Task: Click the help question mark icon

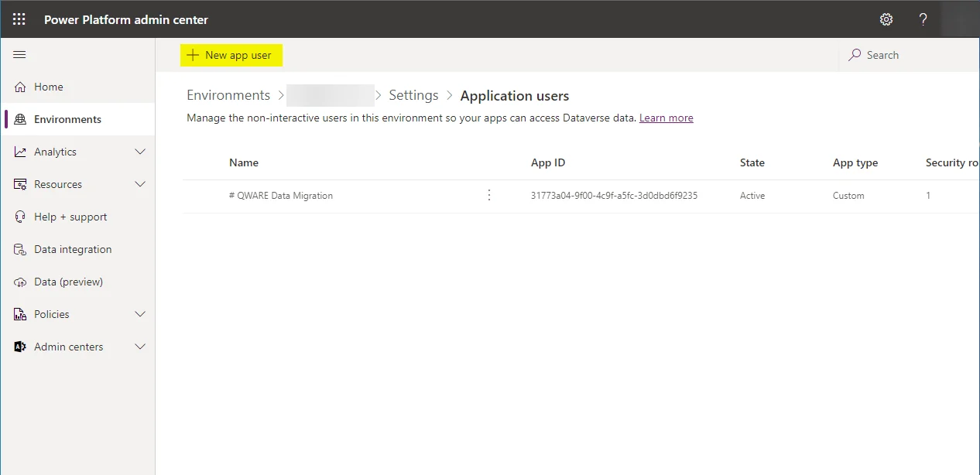Action: click(x=923, y=19)
